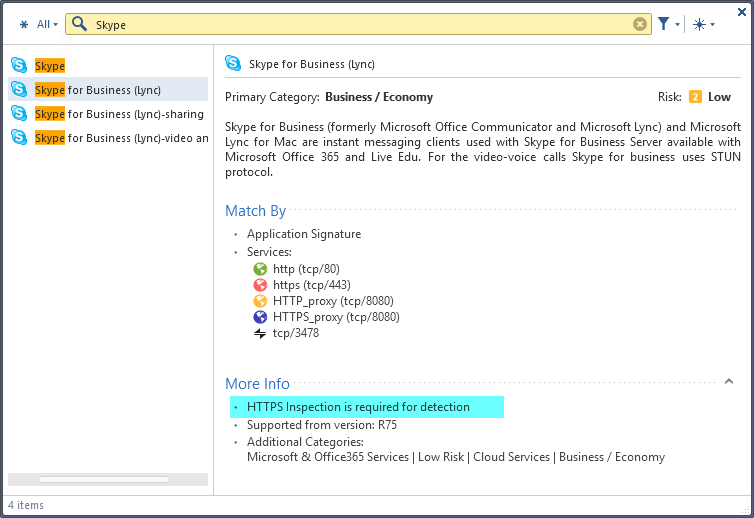754x518 pixels.
Task: Click the http (tcp/80) service text
Action: (x=306, y=269)
